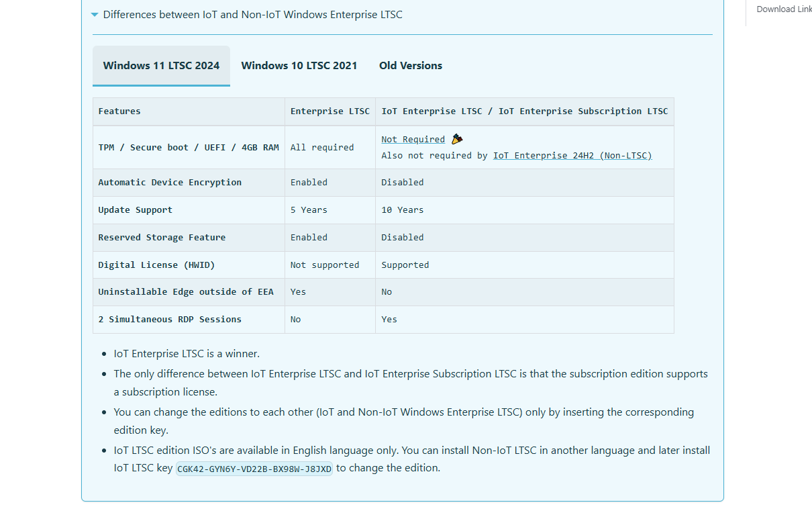
Task: Click the Download Link sidebar entry
Action: (x=784, y=9)
